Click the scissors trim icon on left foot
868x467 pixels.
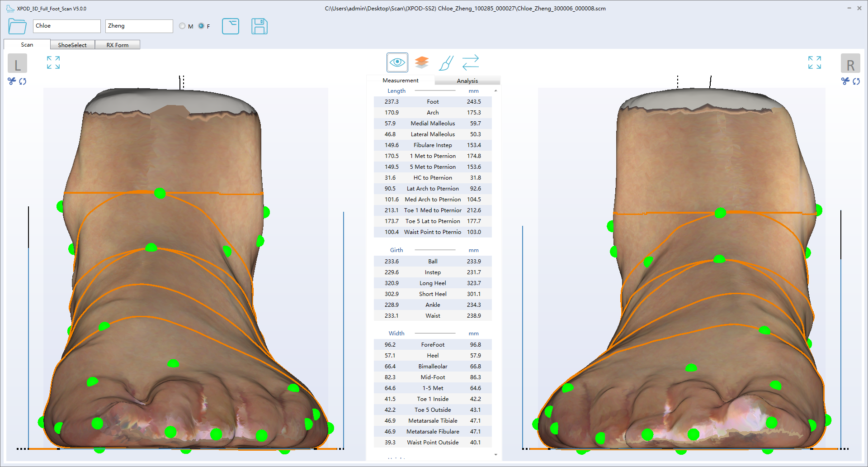(x=11, y=81)
